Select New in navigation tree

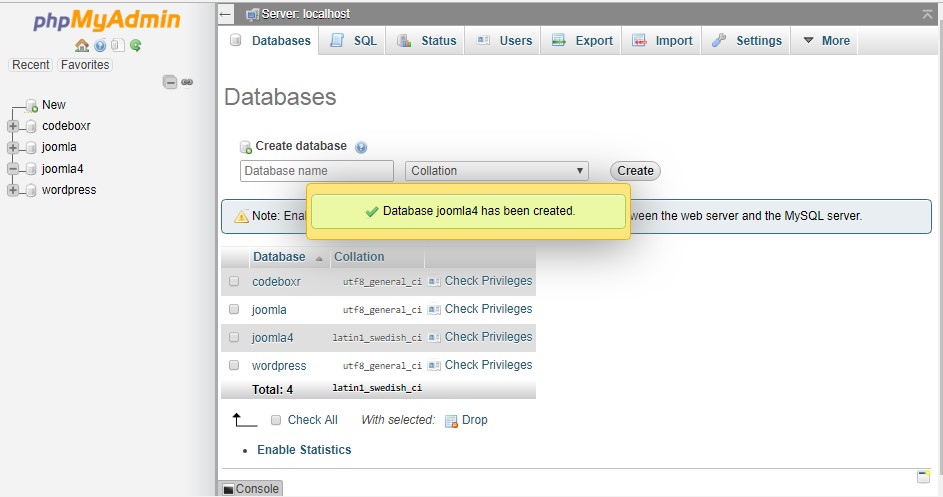(54, 105)
